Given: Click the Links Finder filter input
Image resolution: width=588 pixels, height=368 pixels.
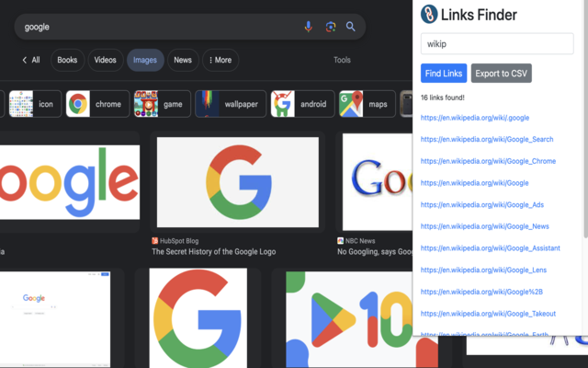Looking at the screenshot, I should tap(497, 44).
